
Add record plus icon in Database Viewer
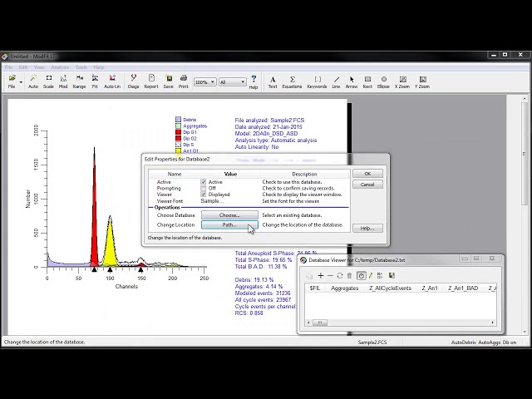[x=321, y=275]
